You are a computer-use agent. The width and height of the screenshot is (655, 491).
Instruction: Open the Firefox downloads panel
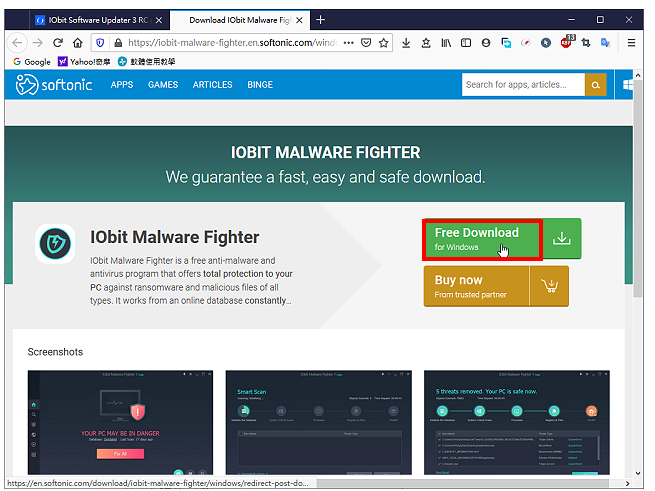406,43
